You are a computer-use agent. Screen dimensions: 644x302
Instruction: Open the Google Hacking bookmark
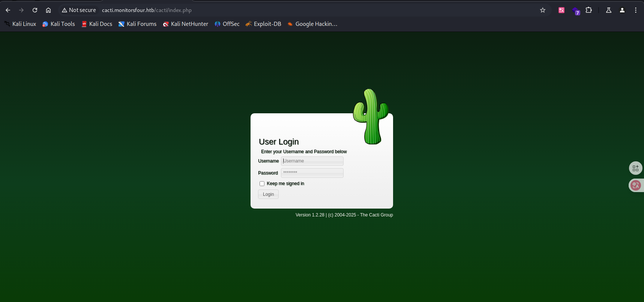(312, 24)
